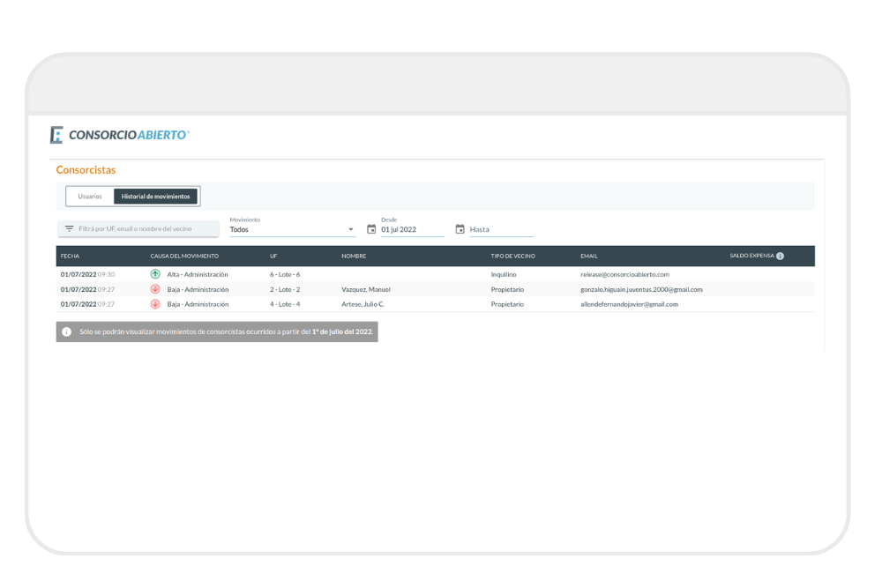This screenshot has width=882, height=588.
Task: Click info icon in the grey notice banner
Action: click(x=67, y=332)
